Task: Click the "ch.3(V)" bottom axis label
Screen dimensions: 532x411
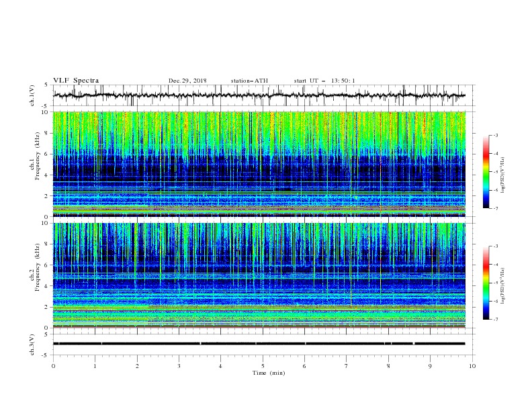Action: [32, 345]
